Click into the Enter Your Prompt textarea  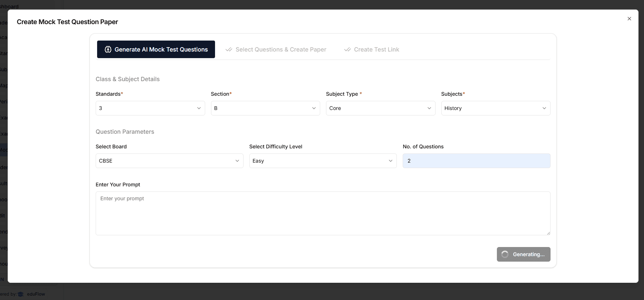pos(323,213)
